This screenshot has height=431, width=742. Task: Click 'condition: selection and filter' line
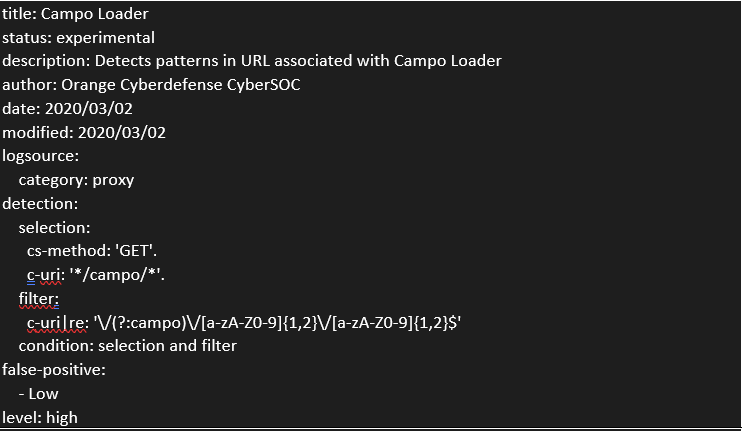[127, 346]
